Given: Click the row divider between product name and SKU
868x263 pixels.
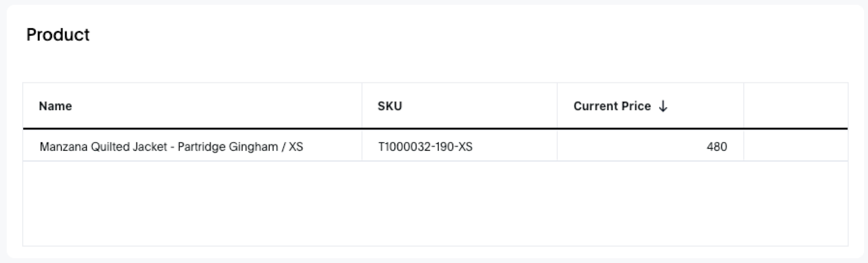Looking at the screenshot, I should pos(362,146).
